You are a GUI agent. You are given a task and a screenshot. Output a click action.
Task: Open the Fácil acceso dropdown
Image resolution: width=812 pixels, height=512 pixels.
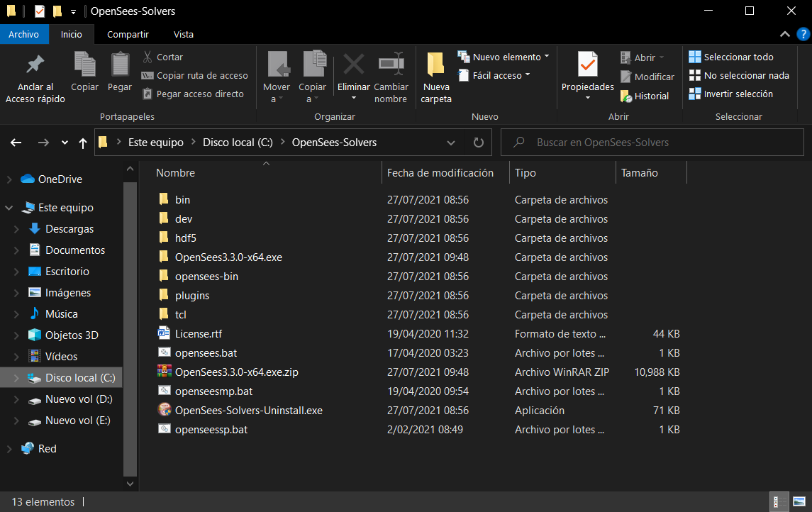pos(494,76)
